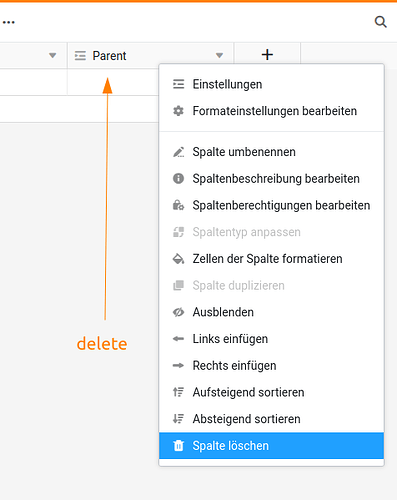Hide column via Ausblenden eye icon

coord(178,312)
